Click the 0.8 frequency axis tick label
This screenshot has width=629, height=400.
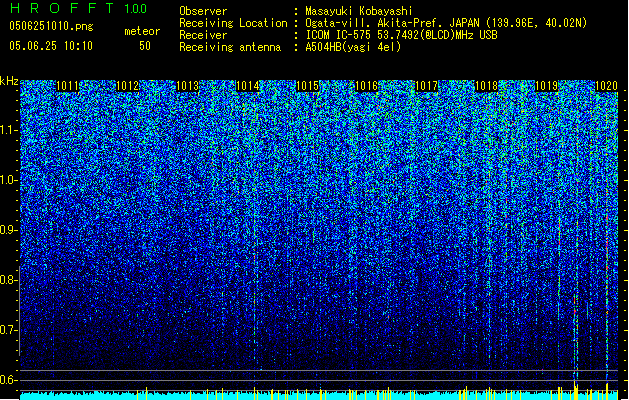pyautogui.click(x=9, y=280)
